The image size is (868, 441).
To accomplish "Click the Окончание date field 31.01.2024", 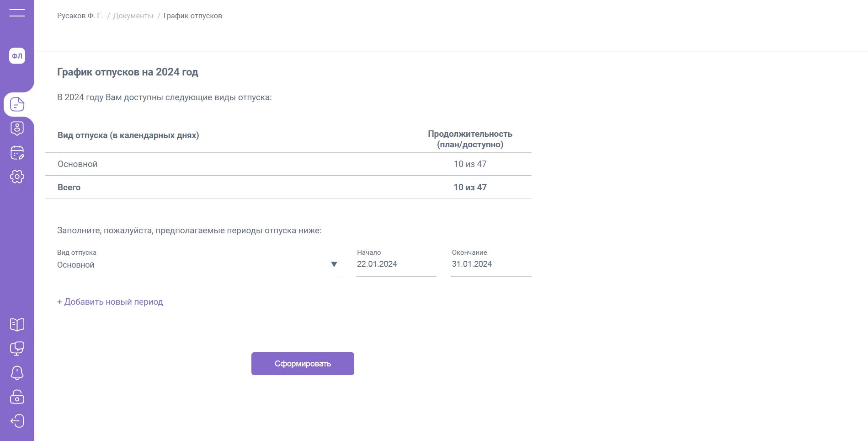I will [x=490, y=264].
